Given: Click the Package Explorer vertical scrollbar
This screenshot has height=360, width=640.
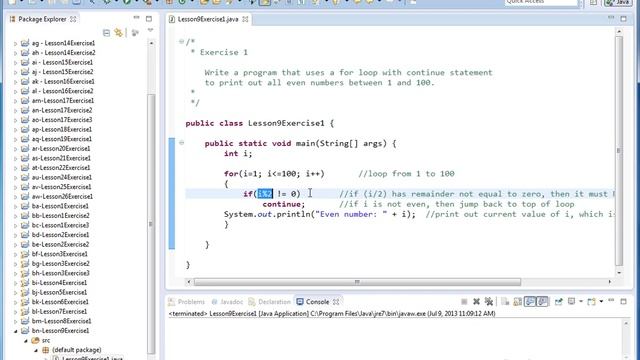Looking at the screenshot, I should point(151,224).
